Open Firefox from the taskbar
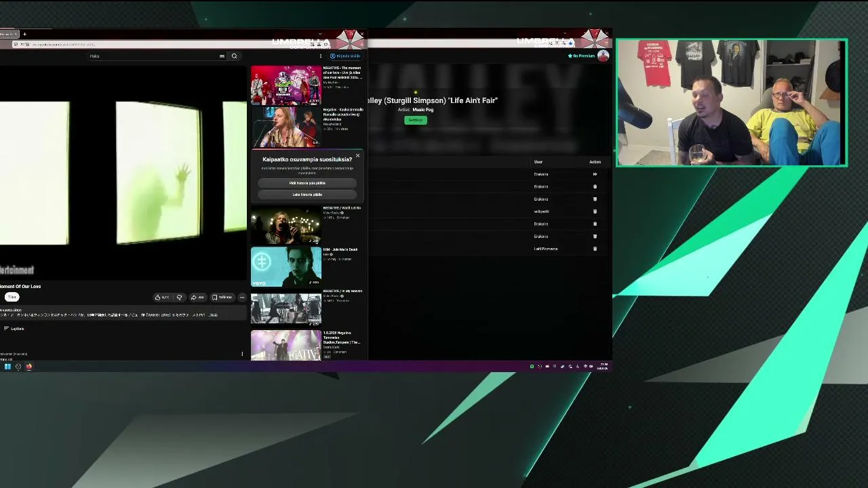Screen dimensions: 868x488 click(x=29, y=367)
